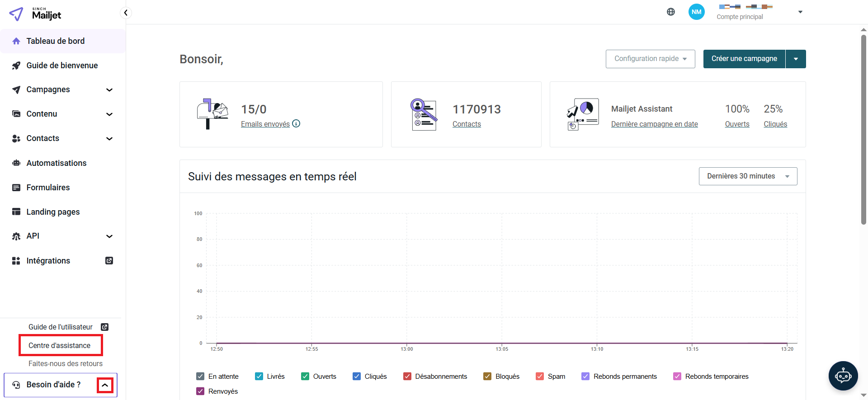Click the Campagnes paper plane icon
The width and height of the screenshot is (868, 400).
pyautogui.click(x=16, y=89)
